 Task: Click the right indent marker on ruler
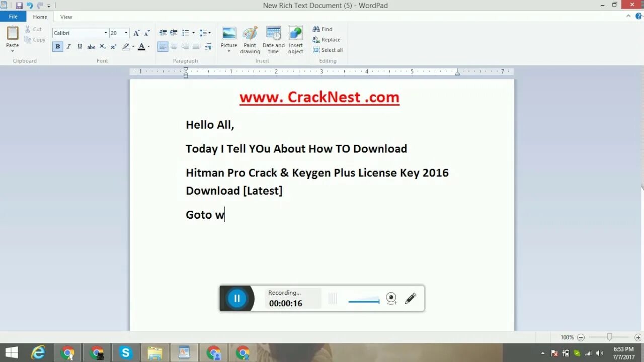457,73
